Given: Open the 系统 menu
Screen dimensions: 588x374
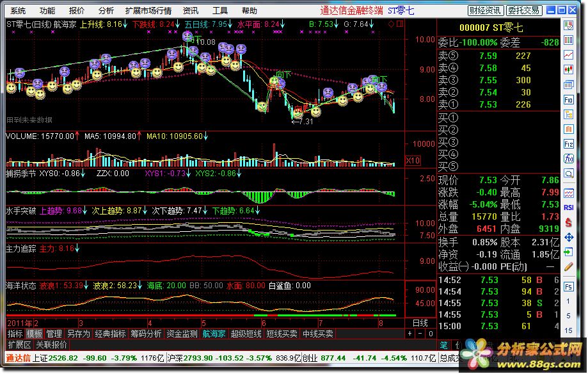Looking at the screenshot, I should point(18,10).
